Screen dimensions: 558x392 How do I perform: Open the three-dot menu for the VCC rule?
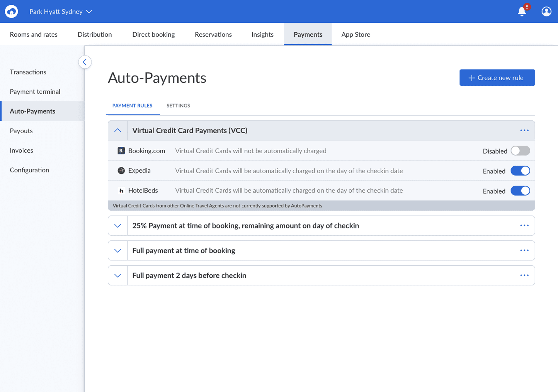click(x=524, y=130)
